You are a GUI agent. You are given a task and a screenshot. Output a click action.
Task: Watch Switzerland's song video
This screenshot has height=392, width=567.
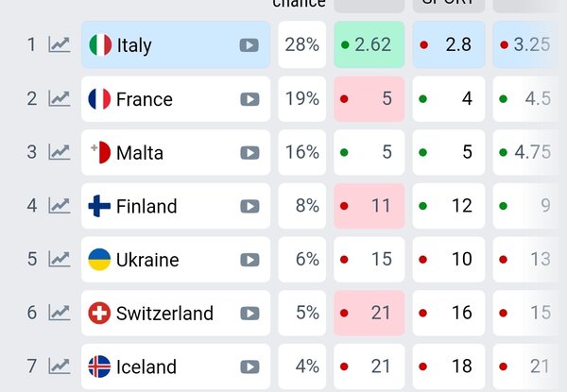click(249, 313)
